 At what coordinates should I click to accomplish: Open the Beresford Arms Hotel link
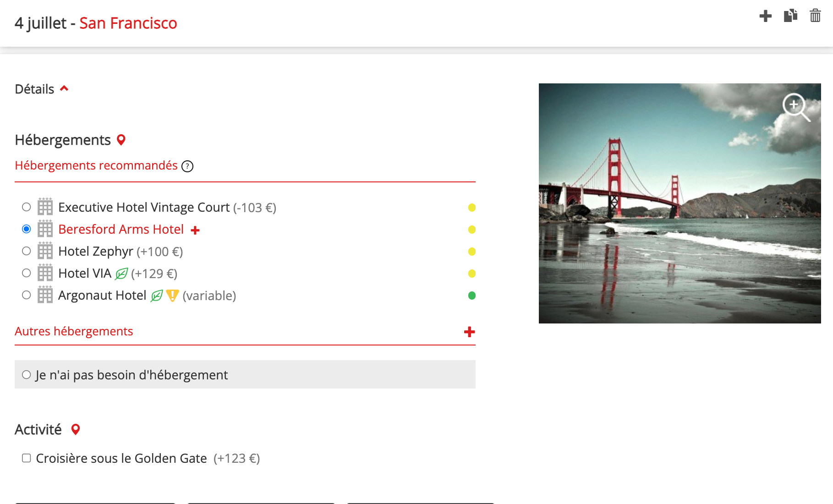click(x=121, y=229)
